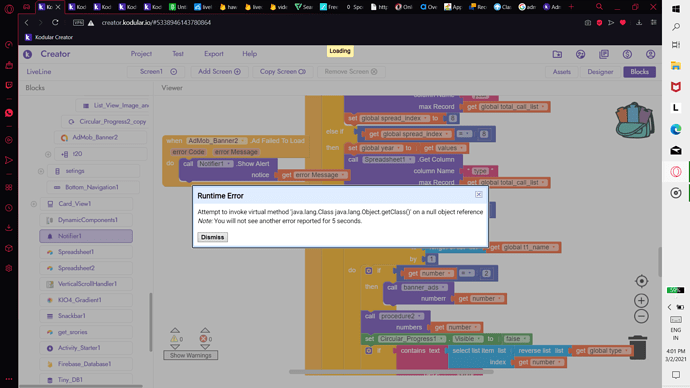690x388 pixels.
Task: Expand the setings tree node
Action: [x=41, y=171]
